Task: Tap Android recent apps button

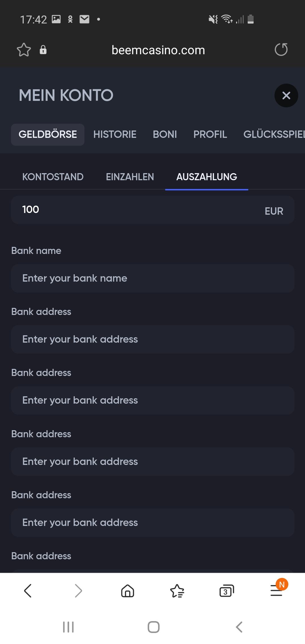Action: (x=68, y=627)
